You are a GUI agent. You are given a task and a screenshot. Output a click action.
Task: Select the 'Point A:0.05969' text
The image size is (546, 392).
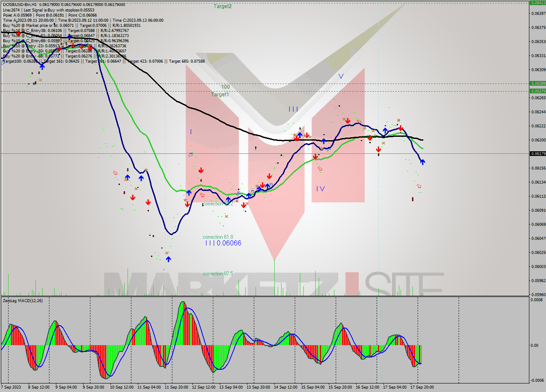pyautogui.click(x=17, y=15)
